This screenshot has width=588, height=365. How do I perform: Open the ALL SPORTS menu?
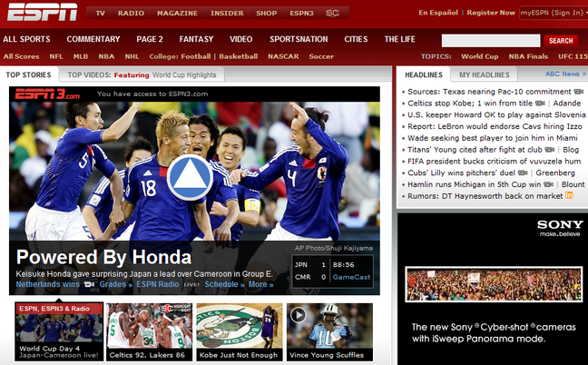[x=26, y=39]
